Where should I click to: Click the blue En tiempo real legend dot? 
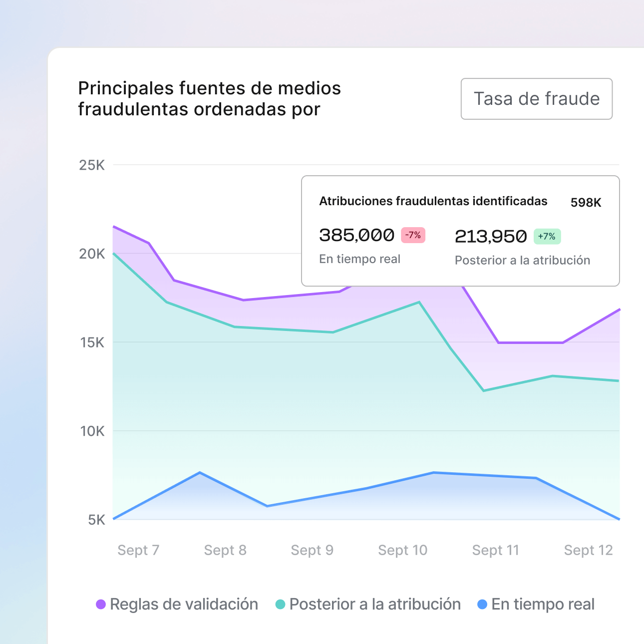482,604
